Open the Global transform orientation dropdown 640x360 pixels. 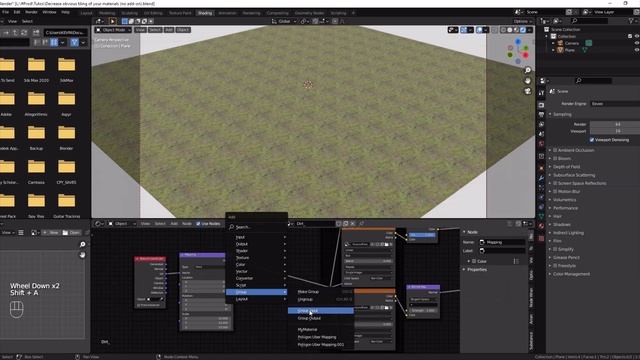point(284,21)
